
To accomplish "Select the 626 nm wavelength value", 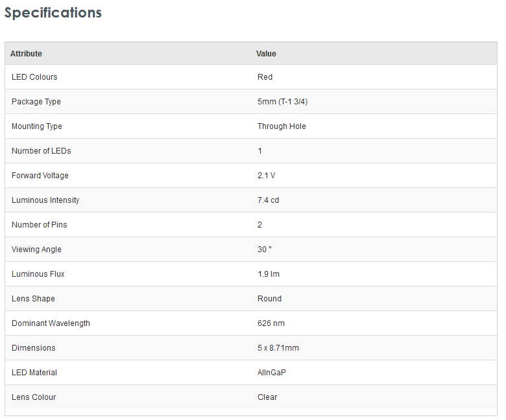I will tap(271, 323).
